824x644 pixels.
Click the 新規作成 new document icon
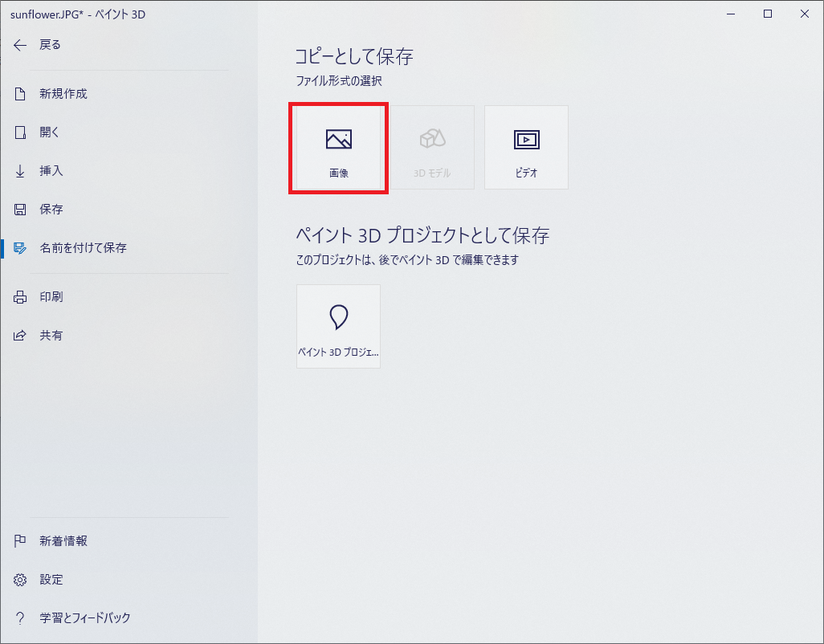(x=19, y=93)
